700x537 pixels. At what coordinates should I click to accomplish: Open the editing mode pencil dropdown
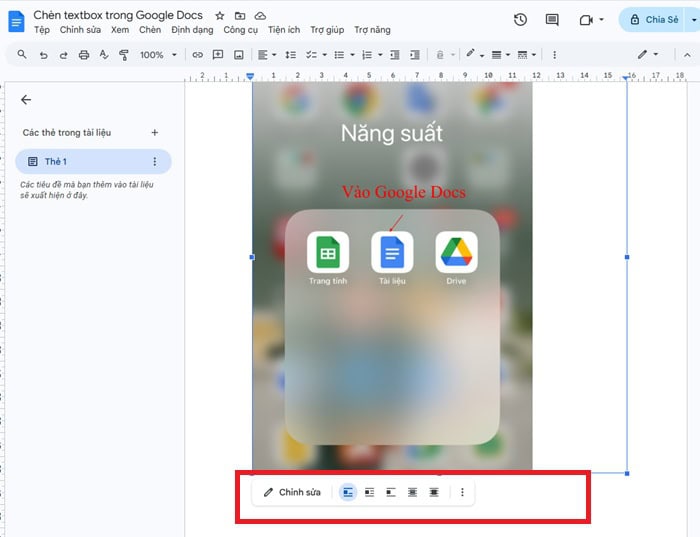pyautogui.click(x=647, y=54)
